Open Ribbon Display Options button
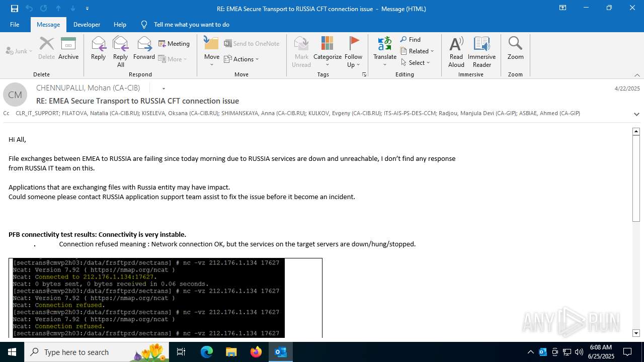 pyautogui.click(x=562, y=8)
